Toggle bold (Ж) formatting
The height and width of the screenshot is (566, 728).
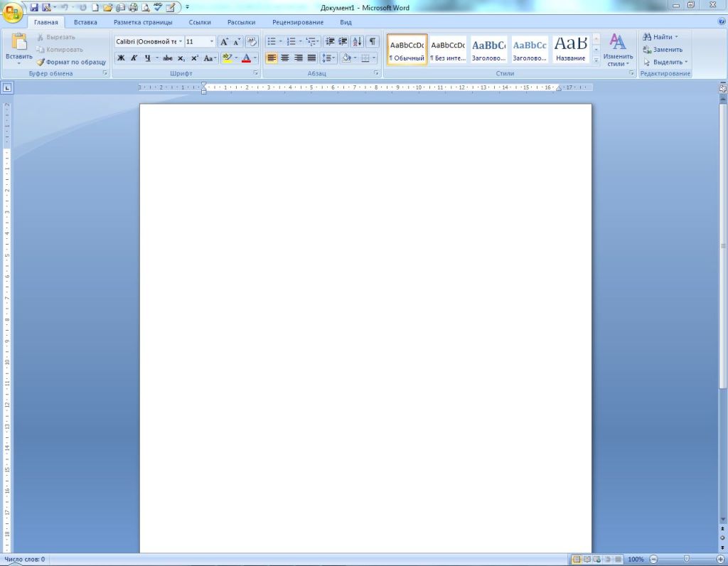121,58
